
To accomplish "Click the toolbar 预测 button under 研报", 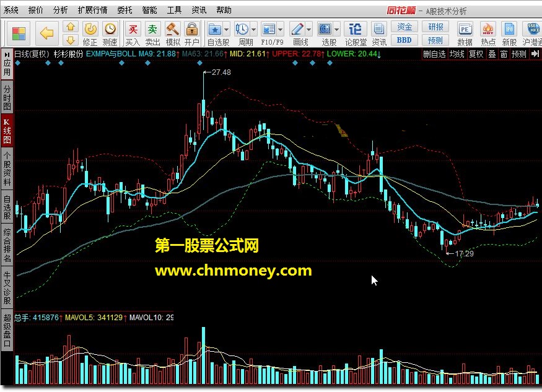I will coord(435,40).
